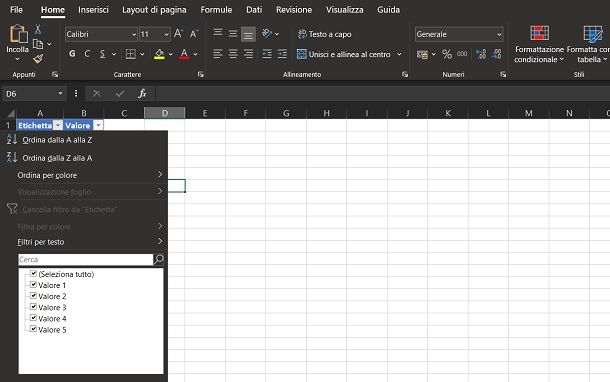Click the text orientation icon

[267, 33]
